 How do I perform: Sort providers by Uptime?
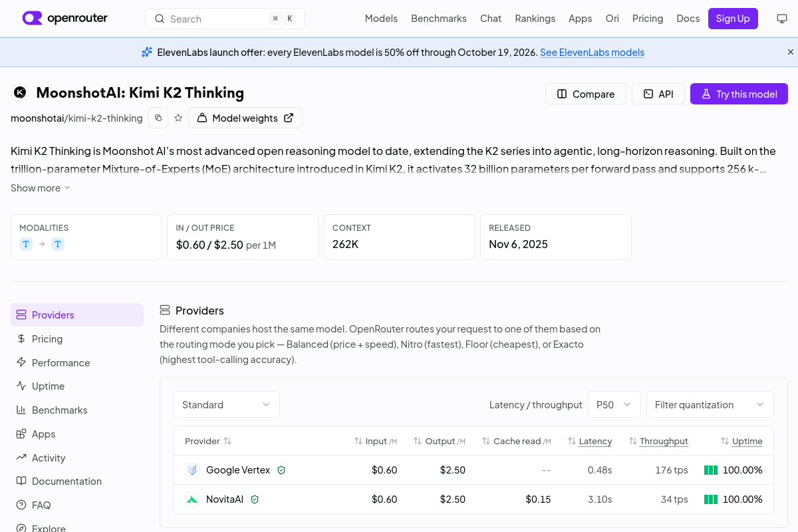pos(741,441)
